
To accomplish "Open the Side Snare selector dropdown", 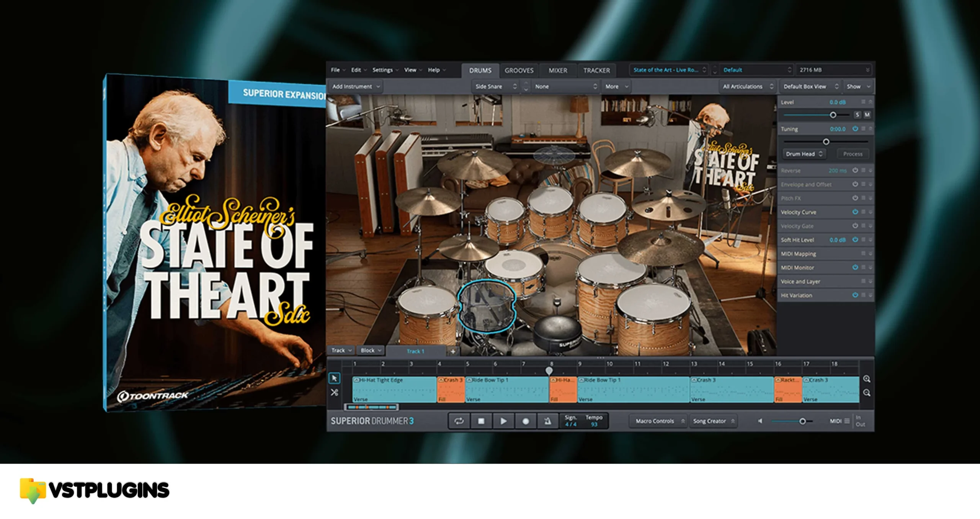I will (496, 86).
